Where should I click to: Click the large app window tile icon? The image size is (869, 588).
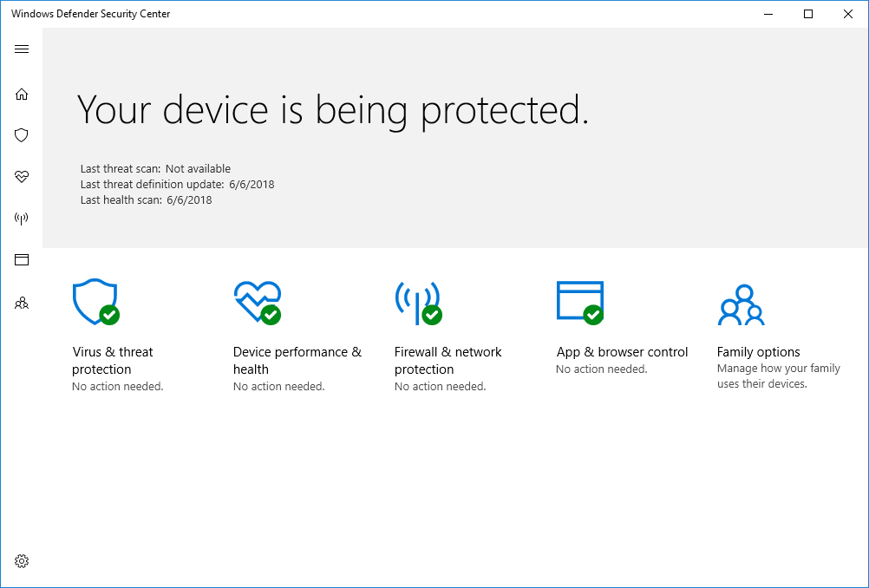point(579,302)
